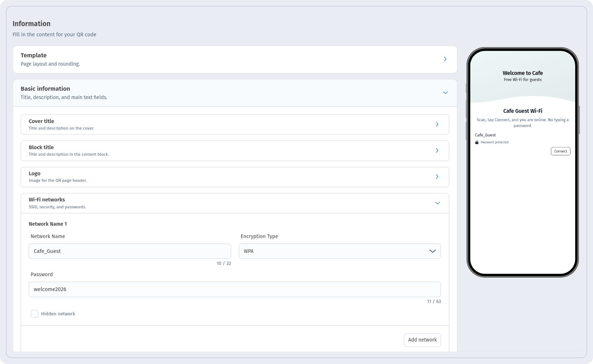Click the Template heading text

pos(34,55)
